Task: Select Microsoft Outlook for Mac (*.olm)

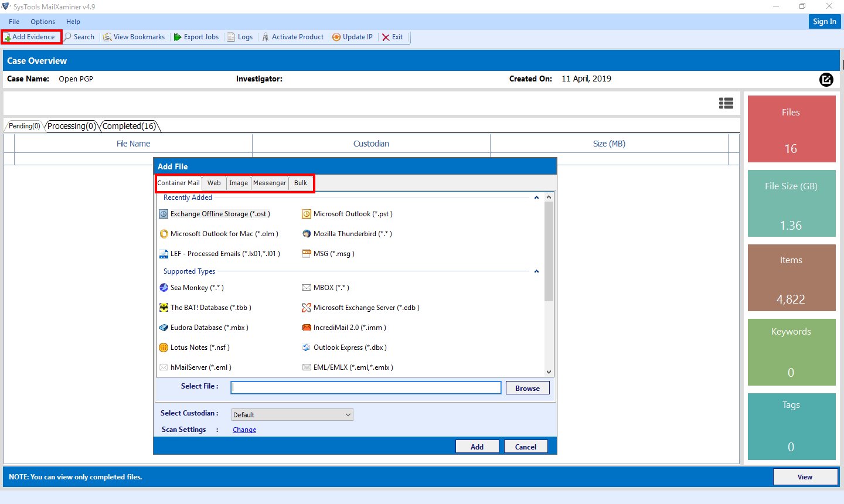Action: tap(219, 234)
